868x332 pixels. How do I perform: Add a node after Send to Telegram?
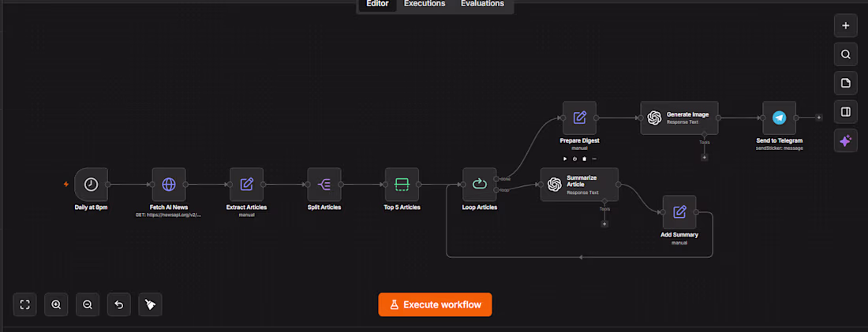click(x=819, y=118)
